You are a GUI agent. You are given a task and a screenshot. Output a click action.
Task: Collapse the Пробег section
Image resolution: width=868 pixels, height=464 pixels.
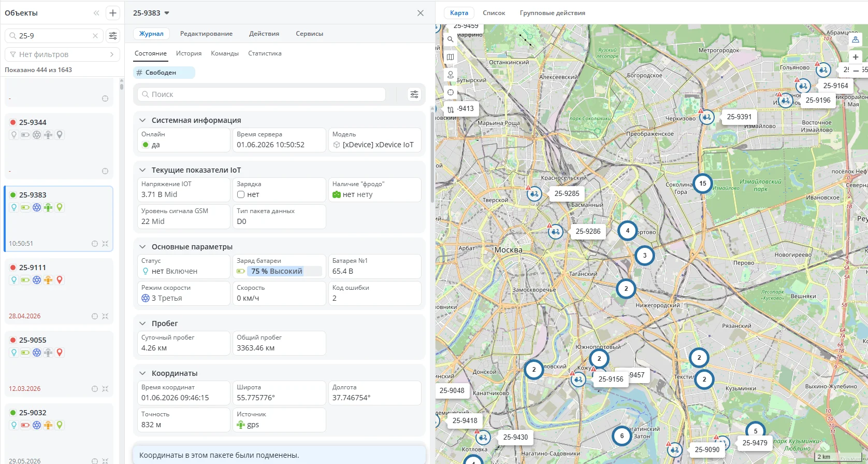tap(142, 324)
